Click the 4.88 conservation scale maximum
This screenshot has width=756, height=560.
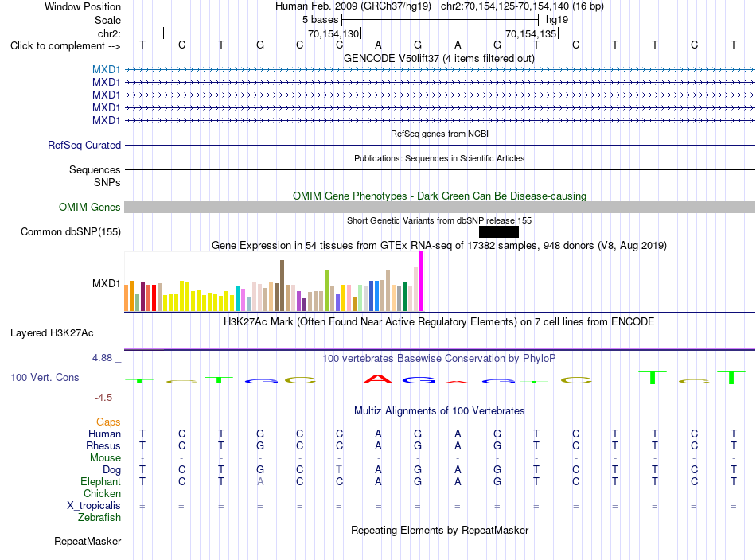coord(102,358)
